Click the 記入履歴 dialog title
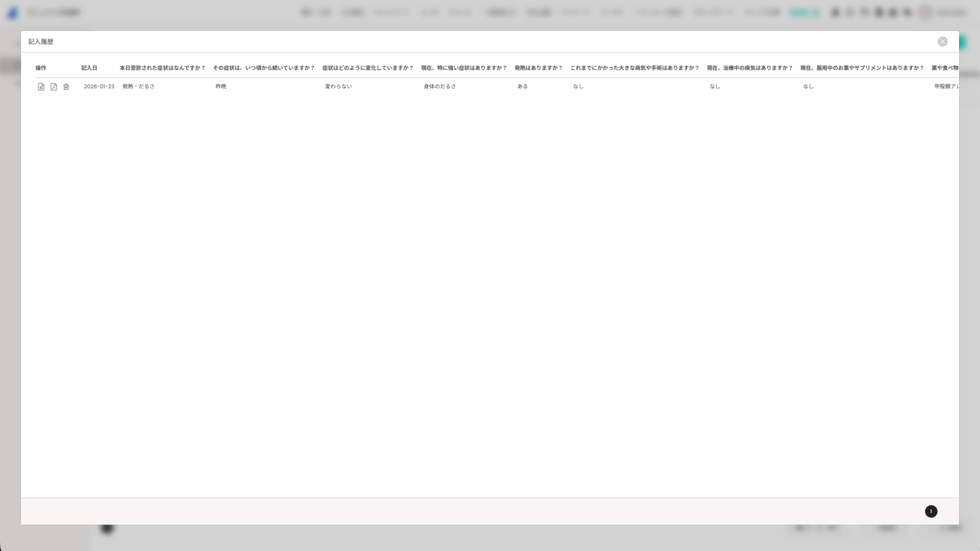This screenshot has height=551, width=980. pyautogui.click(x=41, y=42)
